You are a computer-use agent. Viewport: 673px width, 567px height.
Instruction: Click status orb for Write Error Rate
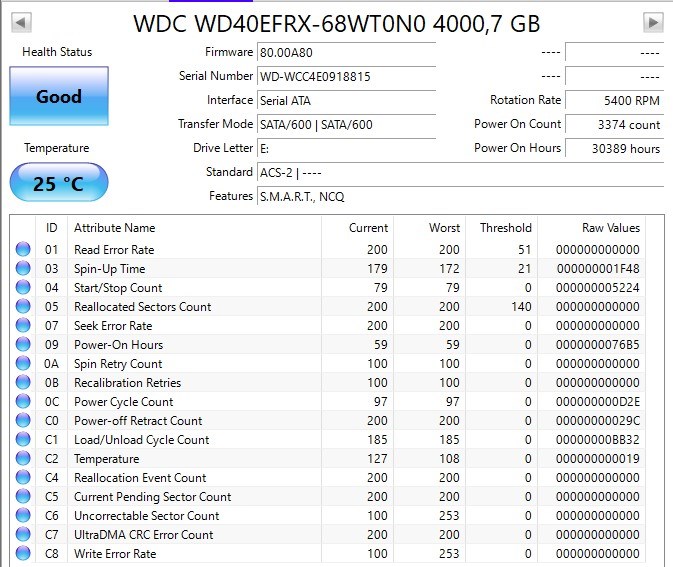coord(23,553)
